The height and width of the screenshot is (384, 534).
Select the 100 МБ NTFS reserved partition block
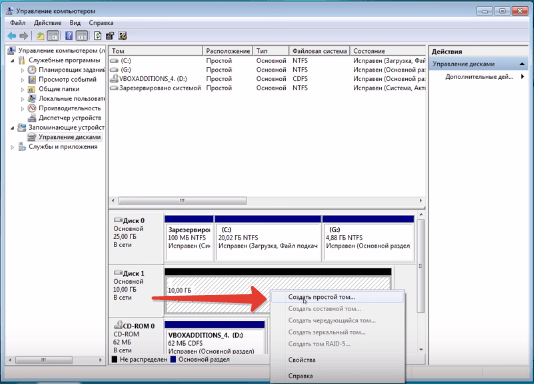(189, 239)
